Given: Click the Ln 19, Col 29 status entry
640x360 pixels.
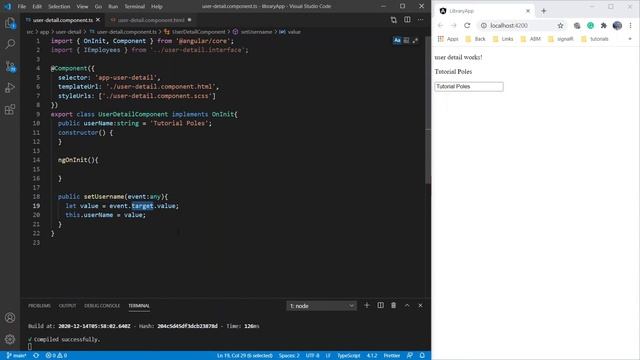Looking at the screenshot, I should click(x=244, y=356).
